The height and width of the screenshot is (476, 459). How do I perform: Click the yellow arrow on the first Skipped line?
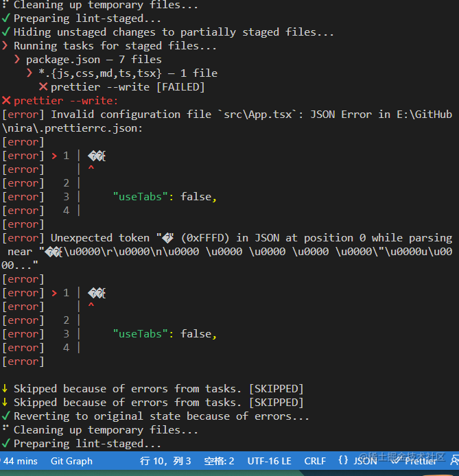5,388
